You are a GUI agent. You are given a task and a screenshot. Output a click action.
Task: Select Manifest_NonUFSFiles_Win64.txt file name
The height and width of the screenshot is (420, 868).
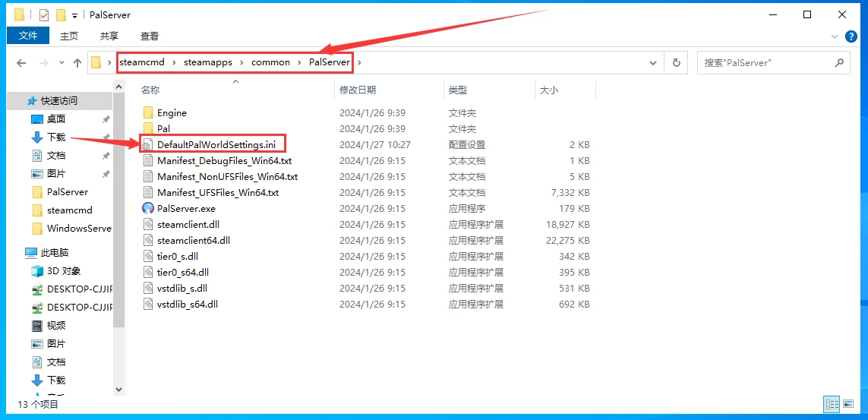click(228, 177)
